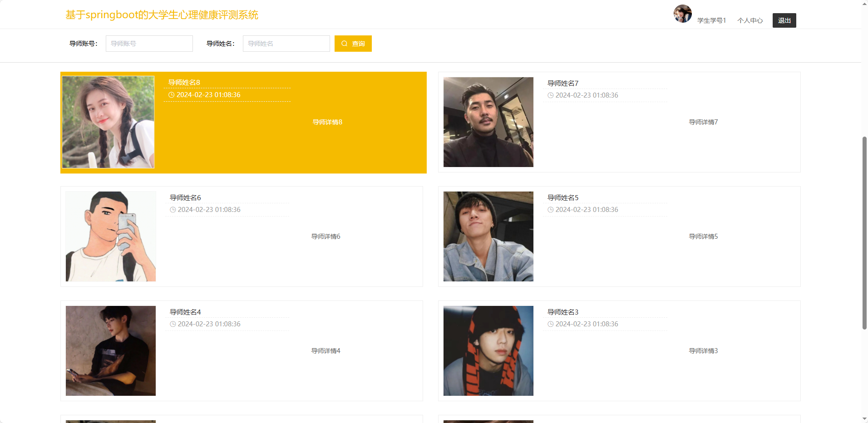
Task: Click the 查询 search button
Action: tap(353, 44)
